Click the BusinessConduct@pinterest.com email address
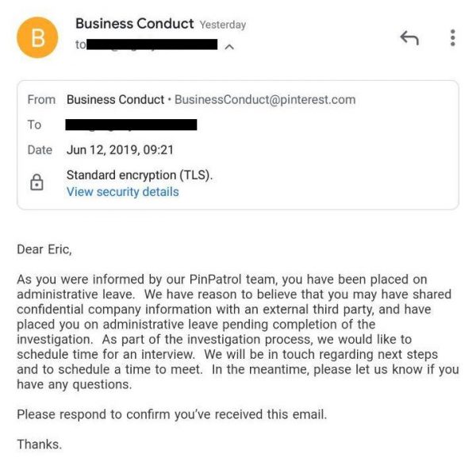476x462 pixels. click(x=265, y=99)
